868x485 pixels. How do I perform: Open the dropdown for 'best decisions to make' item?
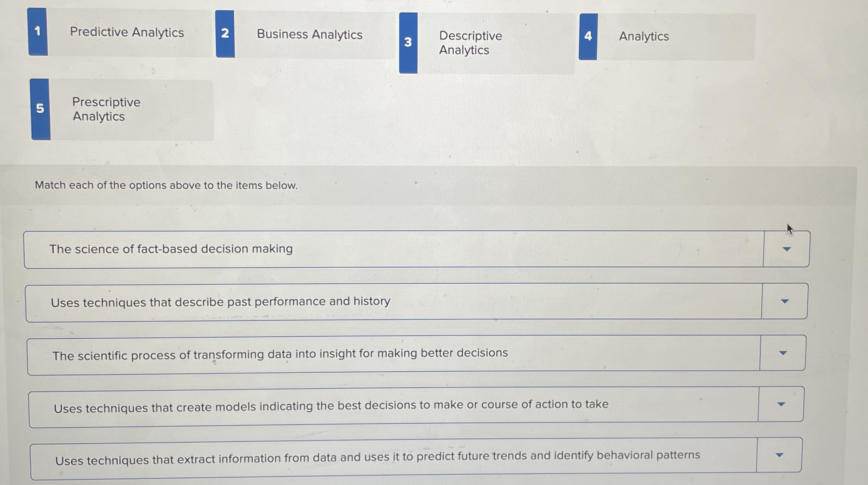(x=781, y=404)
